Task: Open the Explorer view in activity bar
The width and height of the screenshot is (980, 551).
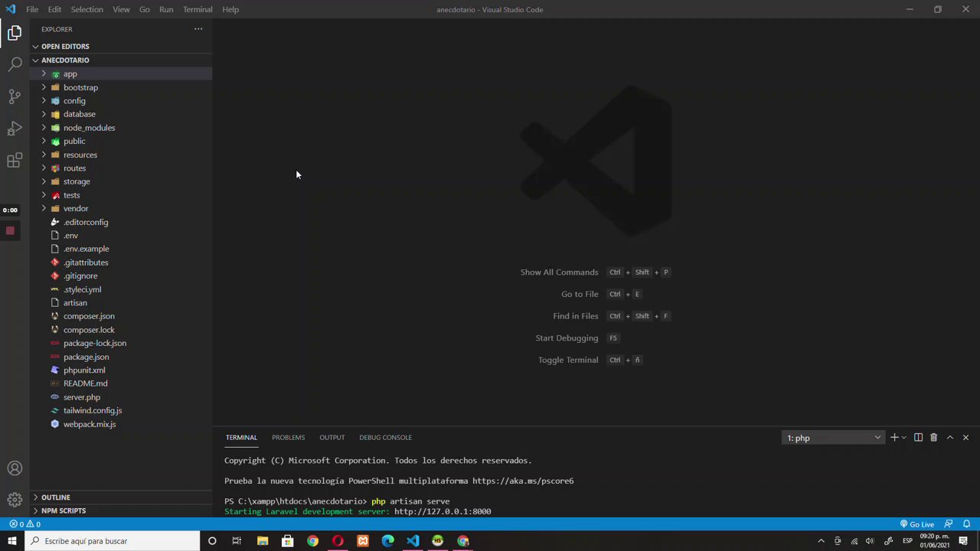Action: coord(15,33)
